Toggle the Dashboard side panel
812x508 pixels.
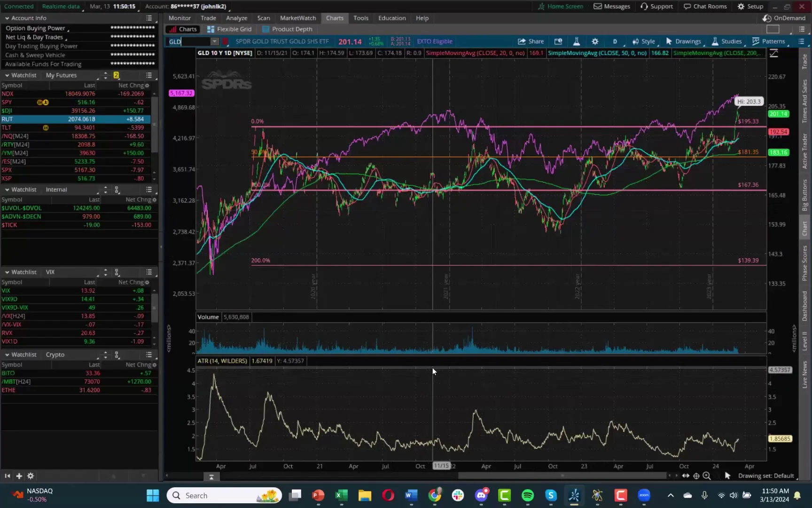click(x=804, y=306)
